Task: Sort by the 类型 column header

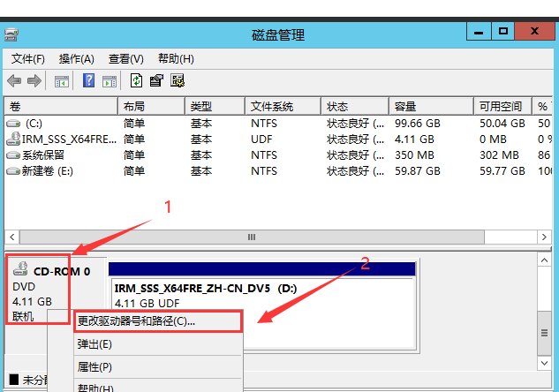Action: click(x=215, y=106)
